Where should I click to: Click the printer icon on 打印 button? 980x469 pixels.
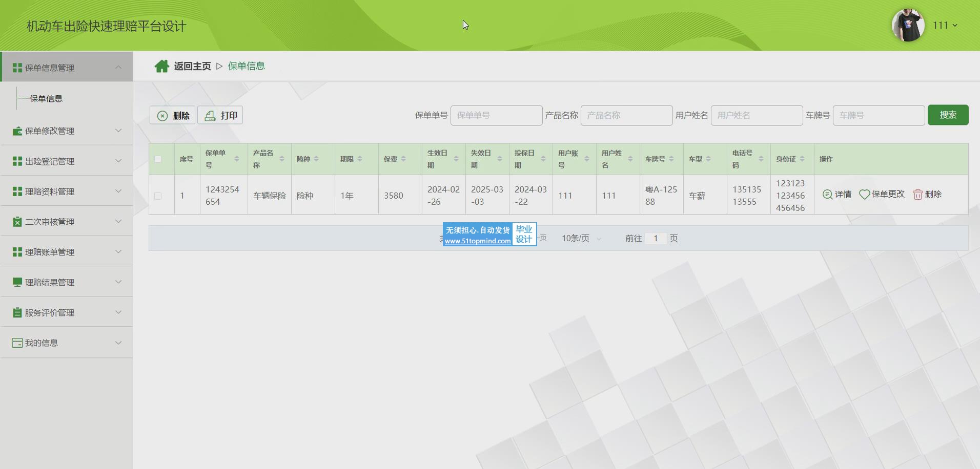[x=210, y=116]
